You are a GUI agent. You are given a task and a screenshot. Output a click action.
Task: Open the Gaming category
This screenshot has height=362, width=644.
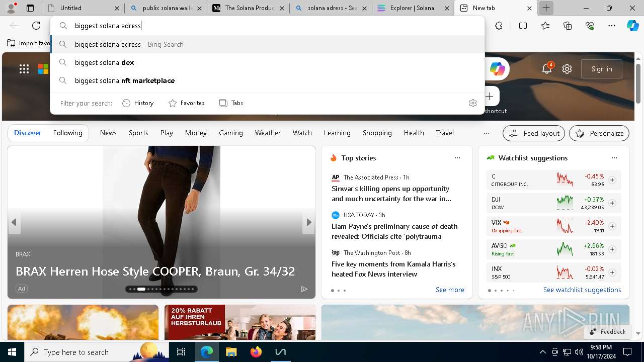pyautogui.click(x=231, y=133)
